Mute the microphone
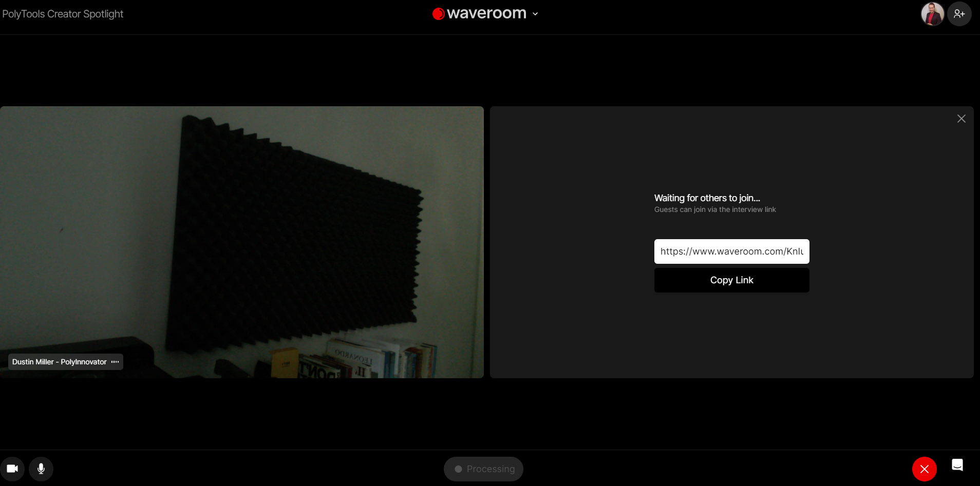980x486 pixels. [x=41, y=469]
